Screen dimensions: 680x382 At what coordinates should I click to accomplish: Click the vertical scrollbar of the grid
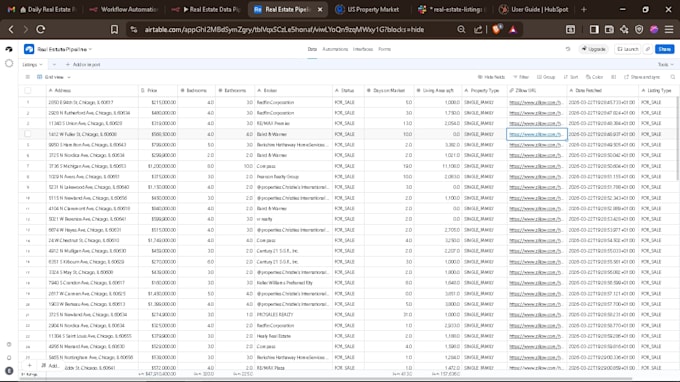677,139
